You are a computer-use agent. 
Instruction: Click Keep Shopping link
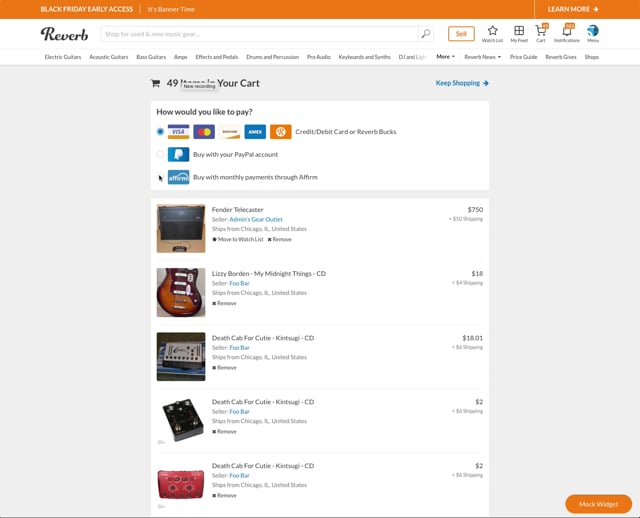[462, 83]
